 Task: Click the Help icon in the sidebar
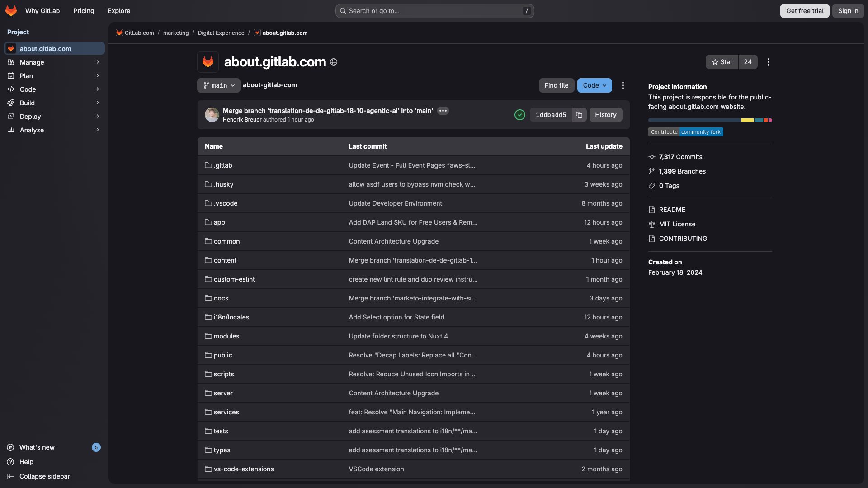point(10,462)
